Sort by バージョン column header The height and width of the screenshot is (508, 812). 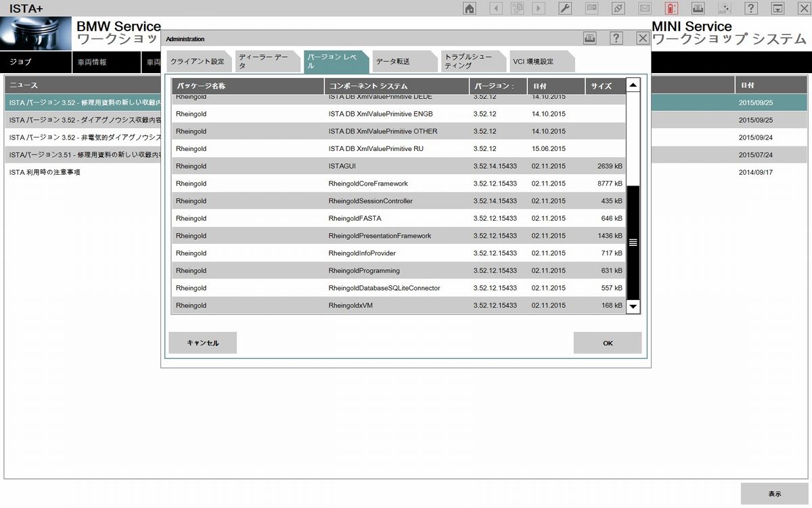pyautogui.click(x=498, y=86)
